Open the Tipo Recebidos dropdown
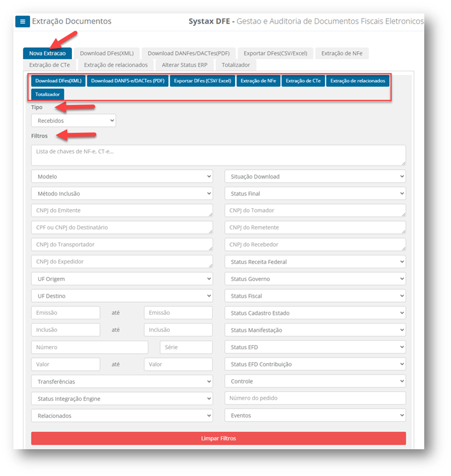This screenshot has height=476, width=451. coord(73,120)
